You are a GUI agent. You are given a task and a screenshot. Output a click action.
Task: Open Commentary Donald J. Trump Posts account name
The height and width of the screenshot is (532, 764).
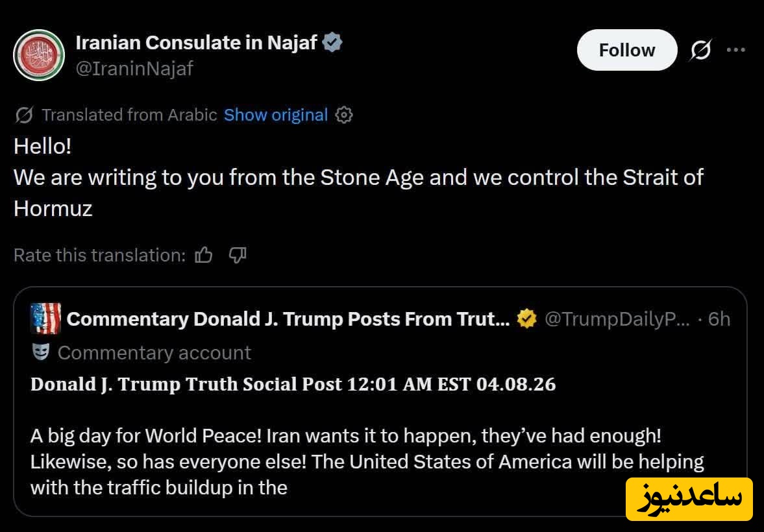tap(288, 319)
